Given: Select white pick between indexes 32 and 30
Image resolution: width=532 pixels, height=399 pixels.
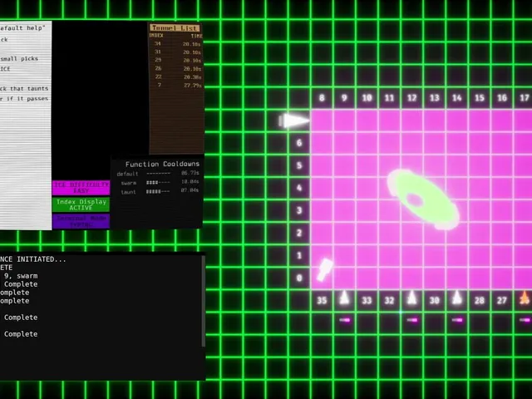Looking at the screenshot, I should [x=412, y=298].
